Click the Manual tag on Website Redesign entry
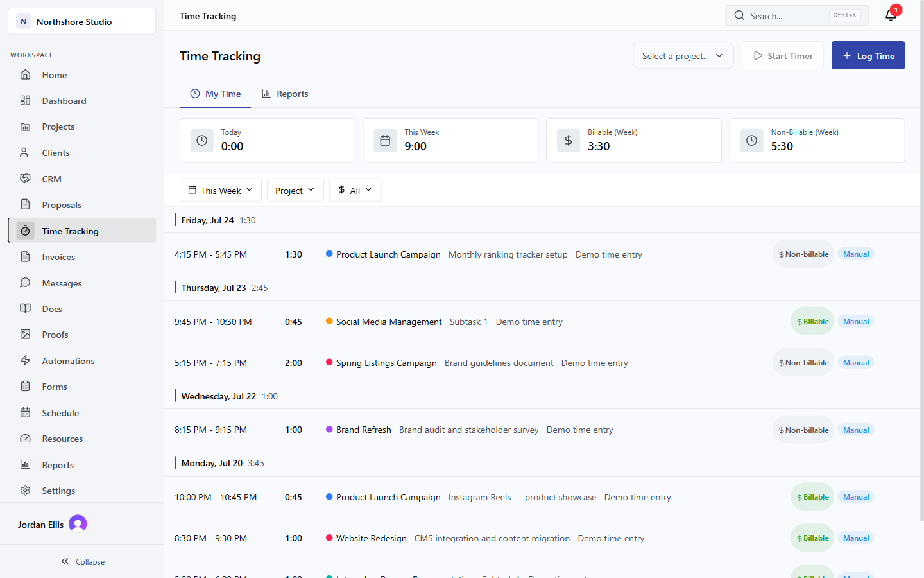 point(856,538)
